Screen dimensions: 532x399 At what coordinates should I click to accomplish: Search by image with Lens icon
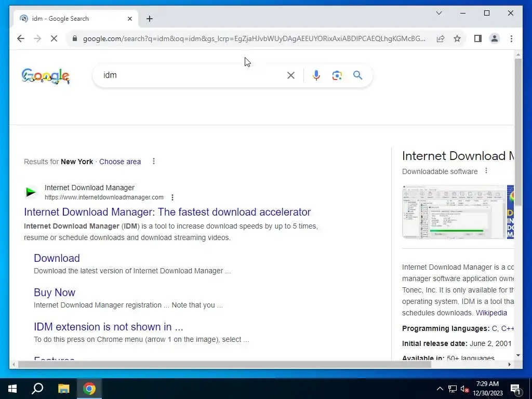point(337,75)
